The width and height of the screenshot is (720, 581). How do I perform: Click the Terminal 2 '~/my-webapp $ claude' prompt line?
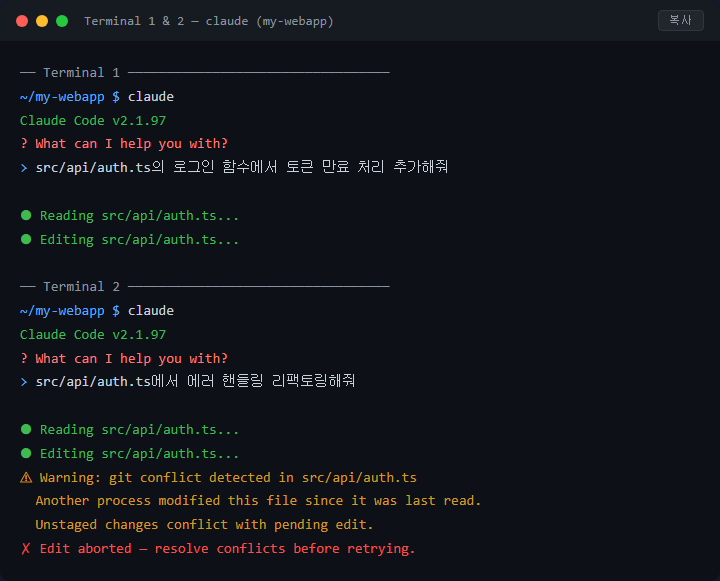(x=97, y=311)
